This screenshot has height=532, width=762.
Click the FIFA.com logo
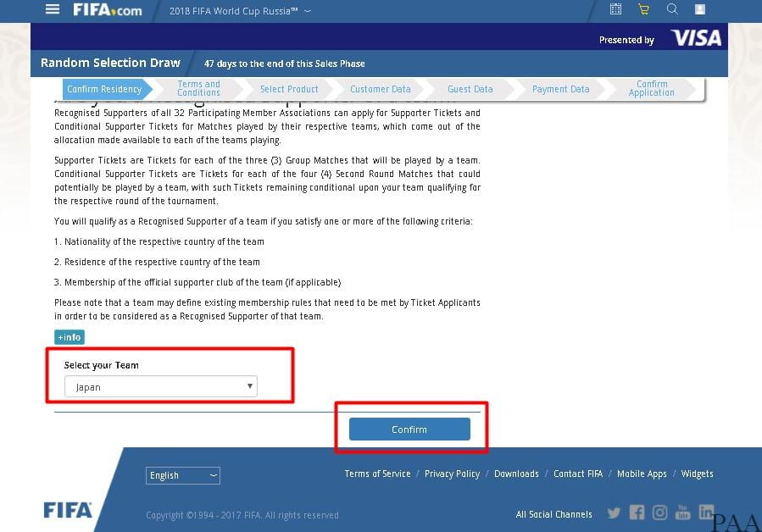(x=108, y=9)
